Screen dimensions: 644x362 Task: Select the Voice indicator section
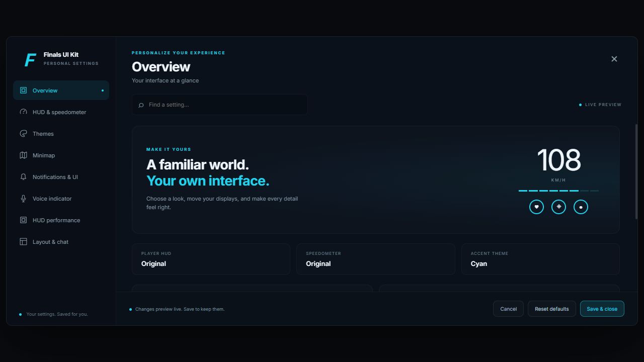61,199
